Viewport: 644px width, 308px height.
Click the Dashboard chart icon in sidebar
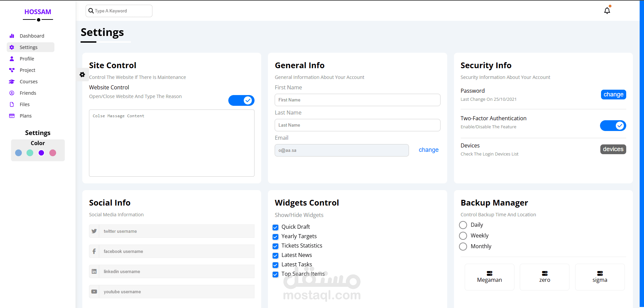pyautogui.click(x=12, y=36)
